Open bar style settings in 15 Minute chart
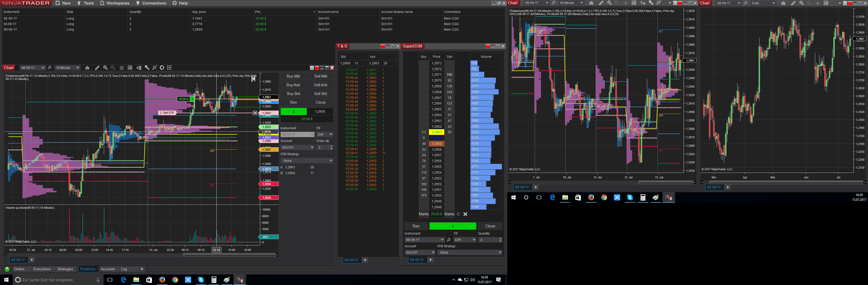 (x=87, y=68)
